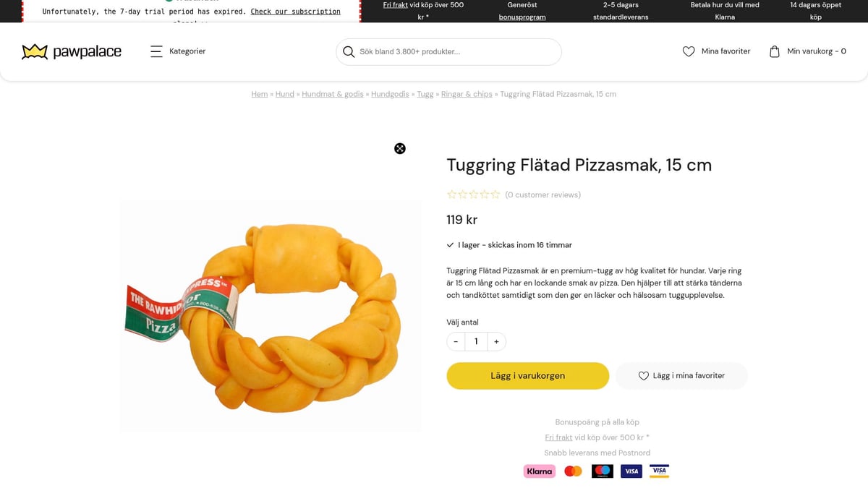Click the Sök bland 3.800+ produkter search field

tap(448, 51)
